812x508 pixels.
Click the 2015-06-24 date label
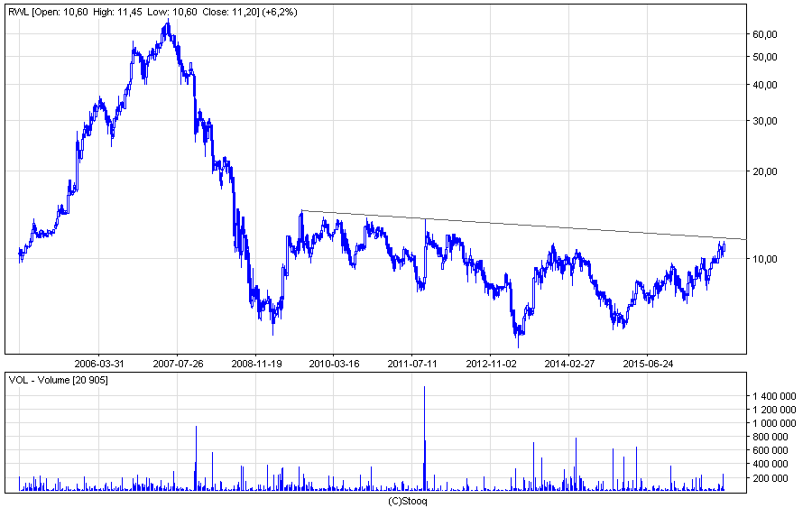pyautogui.click(x=648, y=364)
